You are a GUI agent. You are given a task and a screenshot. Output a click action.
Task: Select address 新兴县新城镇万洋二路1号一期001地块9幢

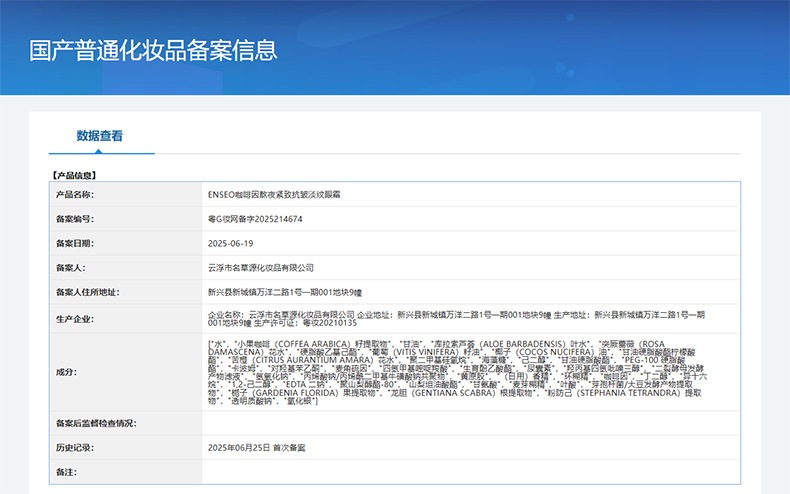(x=285, y=292)
